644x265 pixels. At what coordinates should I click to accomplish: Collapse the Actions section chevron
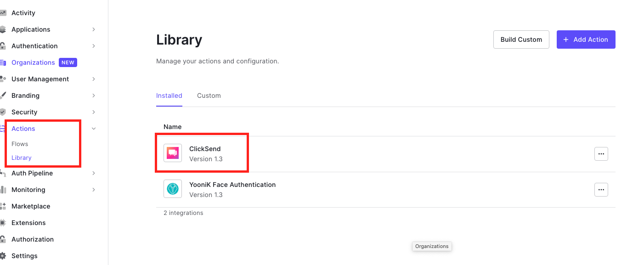click(93, 129)
